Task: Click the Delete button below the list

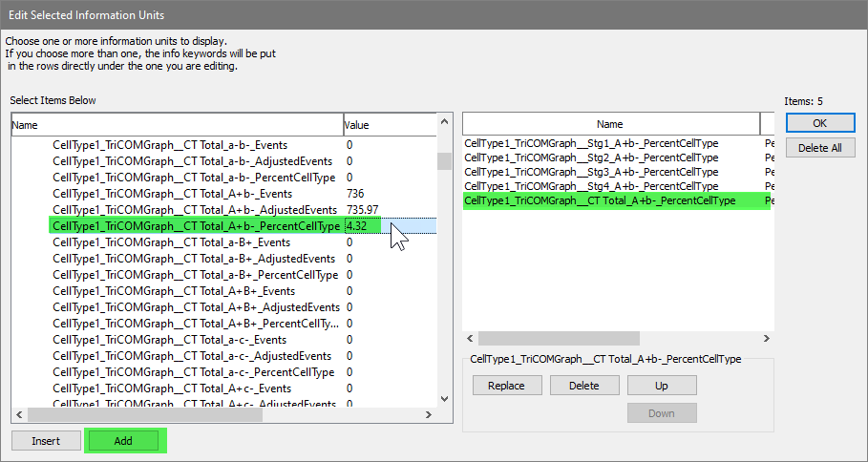Action: point(583,386)
